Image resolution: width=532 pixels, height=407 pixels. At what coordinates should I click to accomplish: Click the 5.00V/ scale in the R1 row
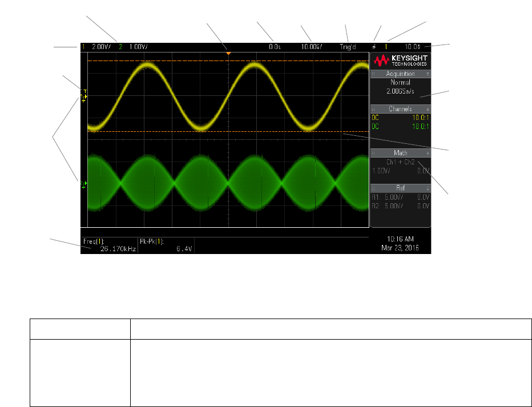coord(394,197)
